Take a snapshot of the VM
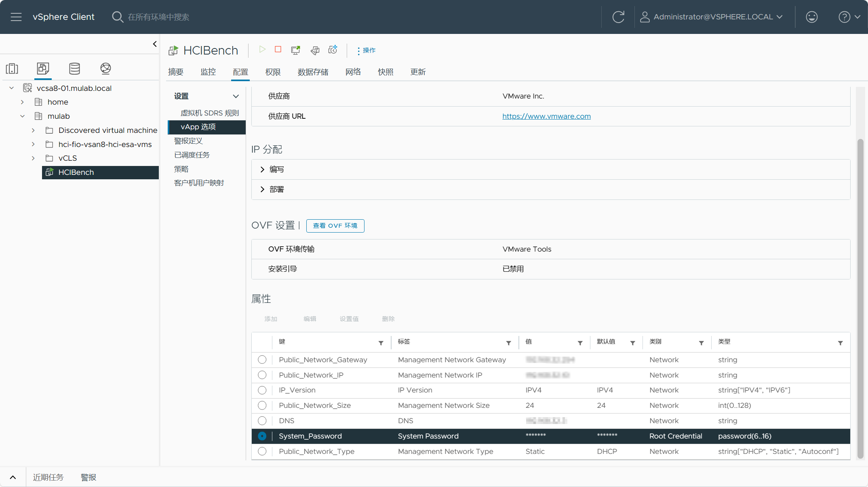Image resolution: width=868 pixels, height=487 pixels. point(333,50)
